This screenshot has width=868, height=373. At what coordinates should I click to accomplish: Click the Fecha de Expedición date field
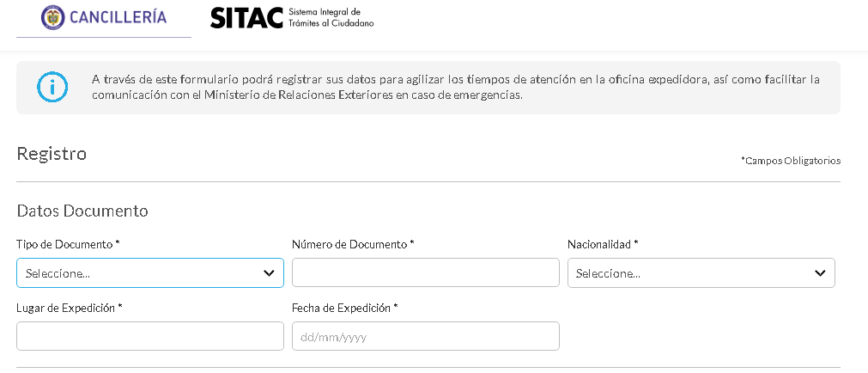point(426,336)
